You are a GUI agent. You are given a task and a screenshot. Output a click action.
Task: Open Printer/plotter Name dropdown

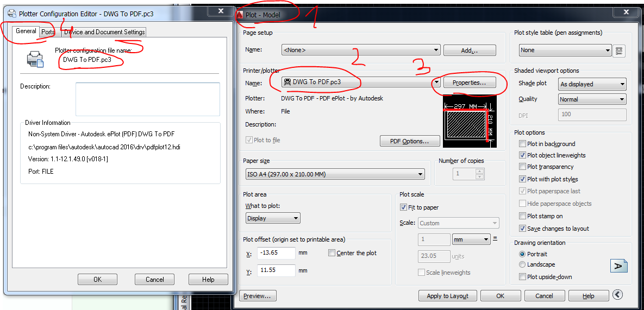coord(361,83)
